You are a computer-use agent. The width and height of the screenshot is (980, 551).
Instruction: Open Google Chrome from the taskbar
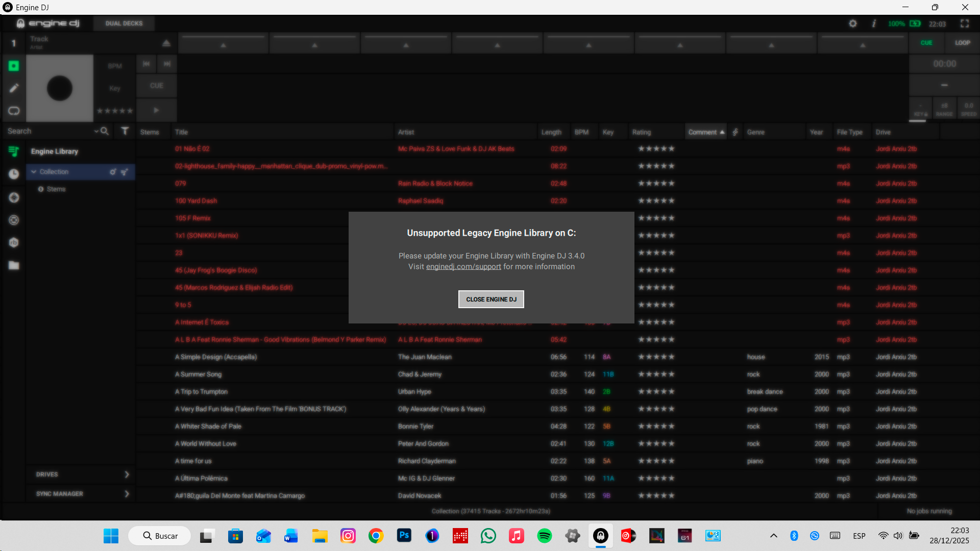[376, 536]
